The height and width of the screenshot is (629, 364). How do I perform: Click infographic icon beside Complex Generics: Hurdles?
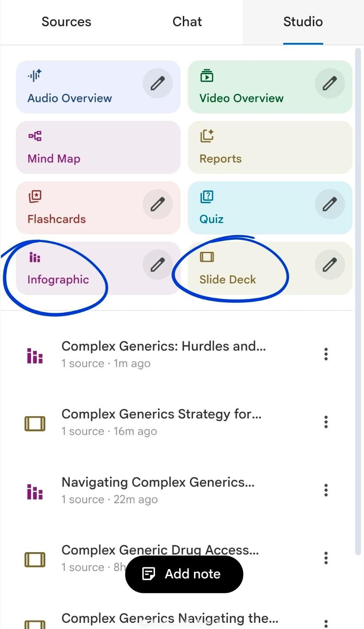click(35, 356)
